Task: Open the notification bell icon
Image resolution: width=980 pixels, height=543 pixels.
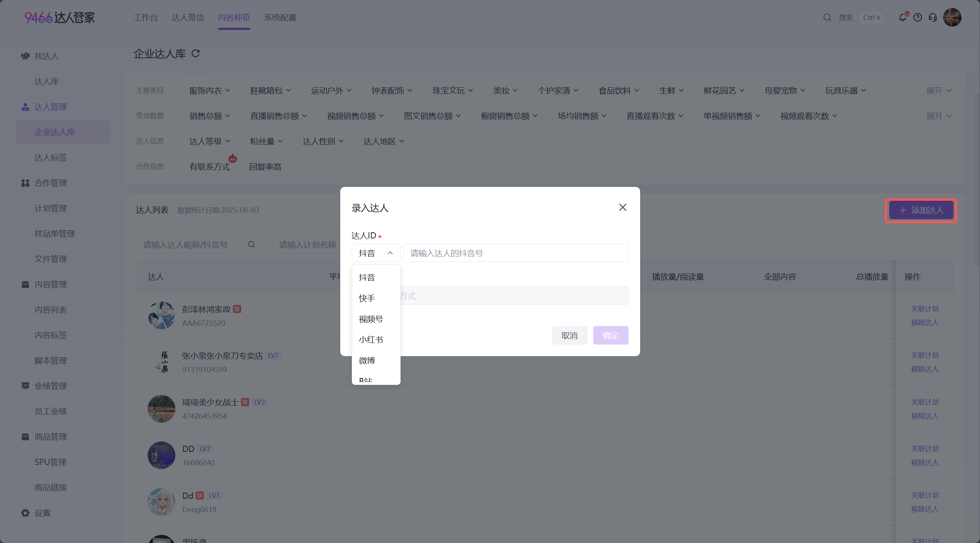Action: pyautogui.click(x=902, y=17)
